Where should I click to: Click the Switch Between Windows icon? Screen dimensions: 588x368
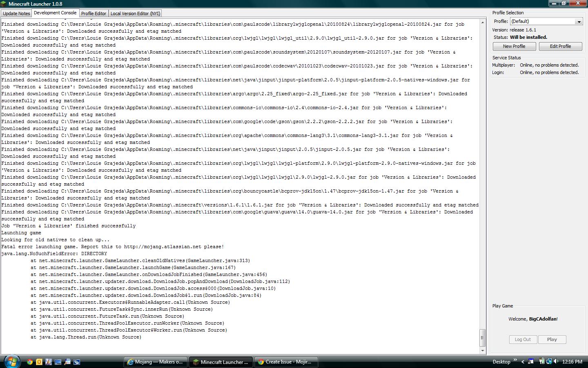(77, 362)
